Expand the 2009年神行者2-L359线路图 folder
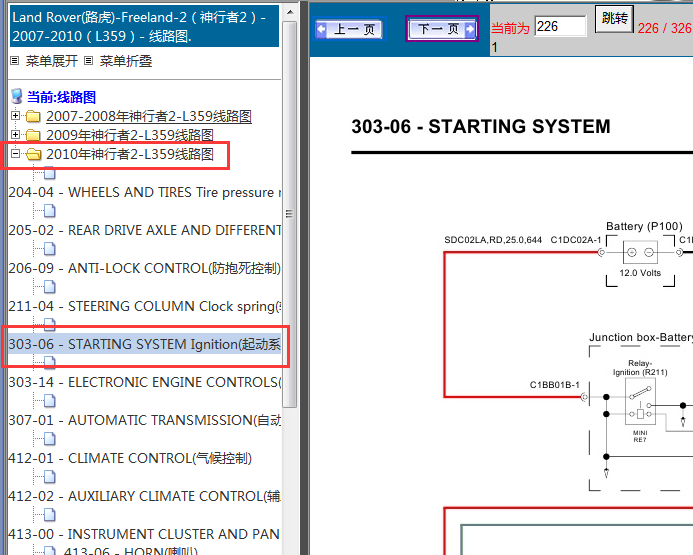The height and width of the screenshot is (555, 693). pyautogui.click(x=15, y=134)
